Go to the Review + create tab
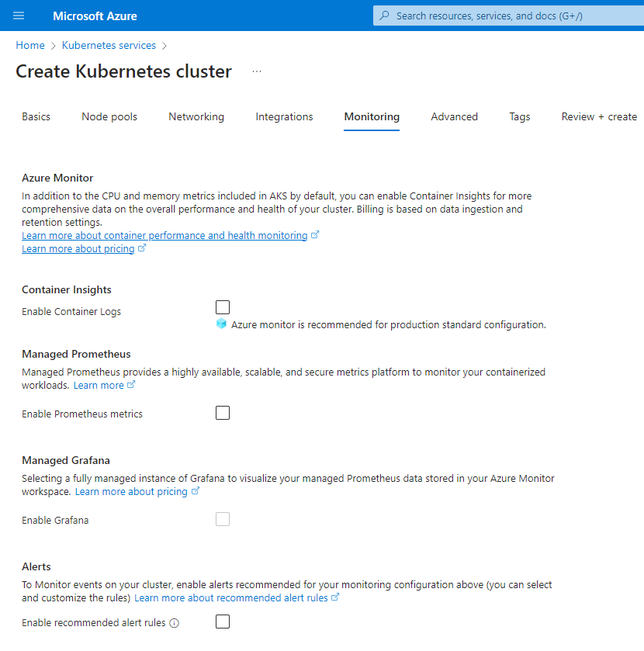The width and height of the screenshot is (644, 651). (x=599, y=117)
